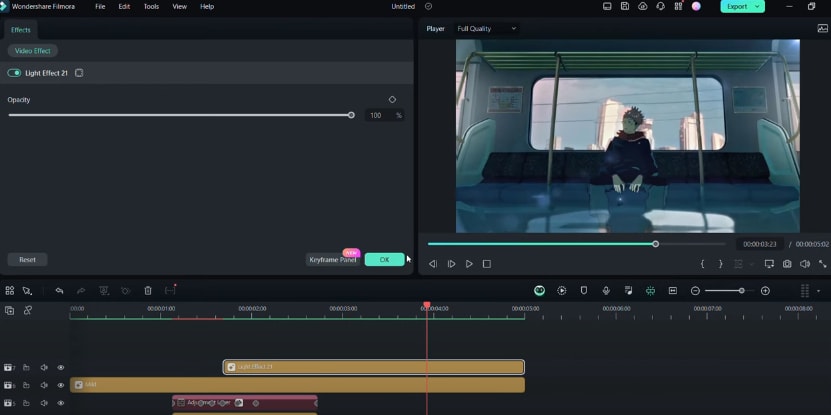The width and height of the screenshot is (831, 415).
Task: Click the Reset button
Action: coord(28,260)
